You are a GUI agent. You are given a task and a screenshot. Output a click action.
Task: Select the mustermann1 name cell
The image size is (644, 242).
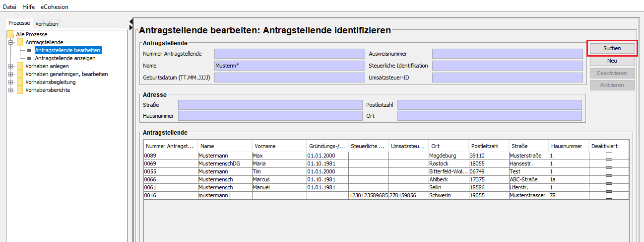point(225,196)
